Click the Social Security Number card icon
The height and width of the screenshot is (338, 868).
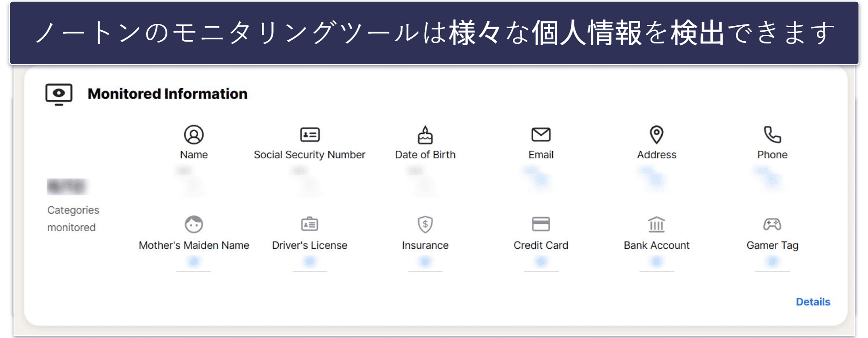pos(310,134)
